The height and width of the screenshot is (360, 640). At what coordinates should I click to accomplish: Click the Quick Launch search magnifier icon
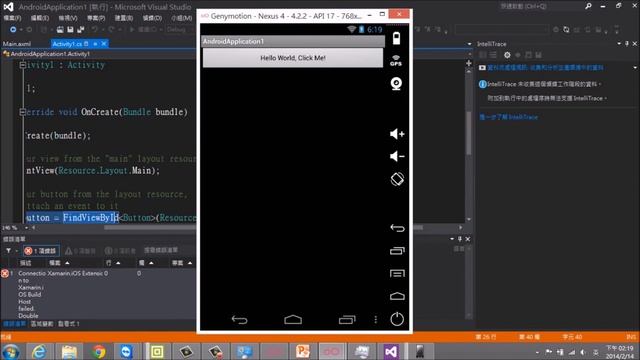click(588, 6)
